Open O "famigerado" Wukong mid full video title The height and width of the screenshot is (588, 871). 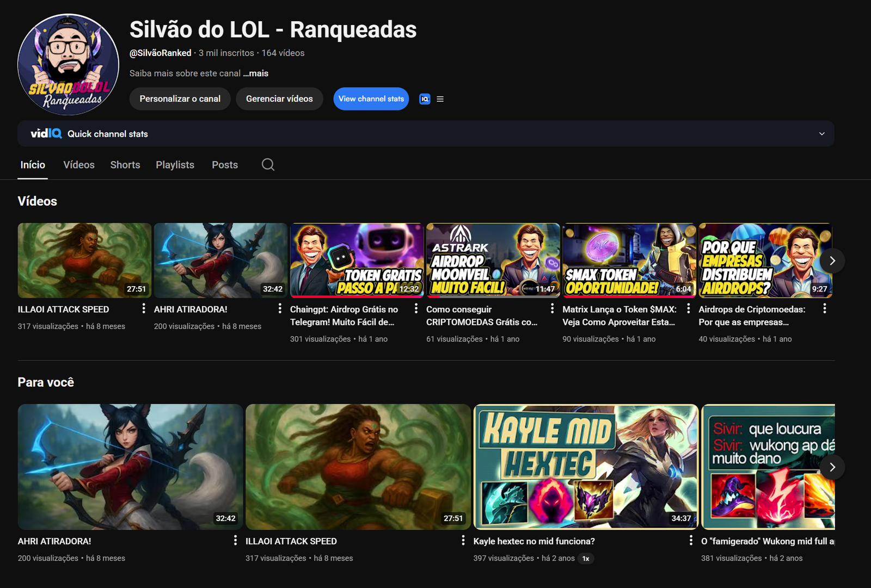click(768, 541)
